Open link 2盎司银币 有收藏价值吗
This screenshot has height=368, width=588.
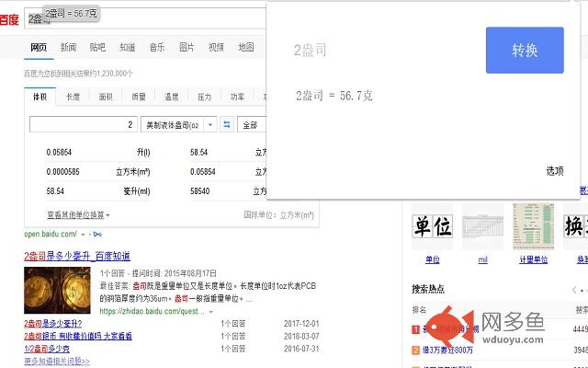coord(78,336)
